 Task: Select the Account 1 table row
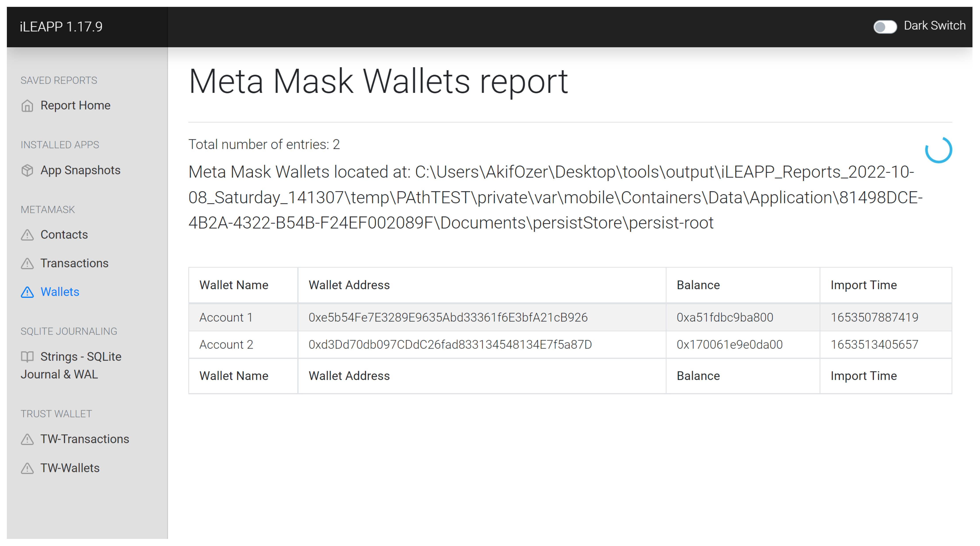pos(226,317)
